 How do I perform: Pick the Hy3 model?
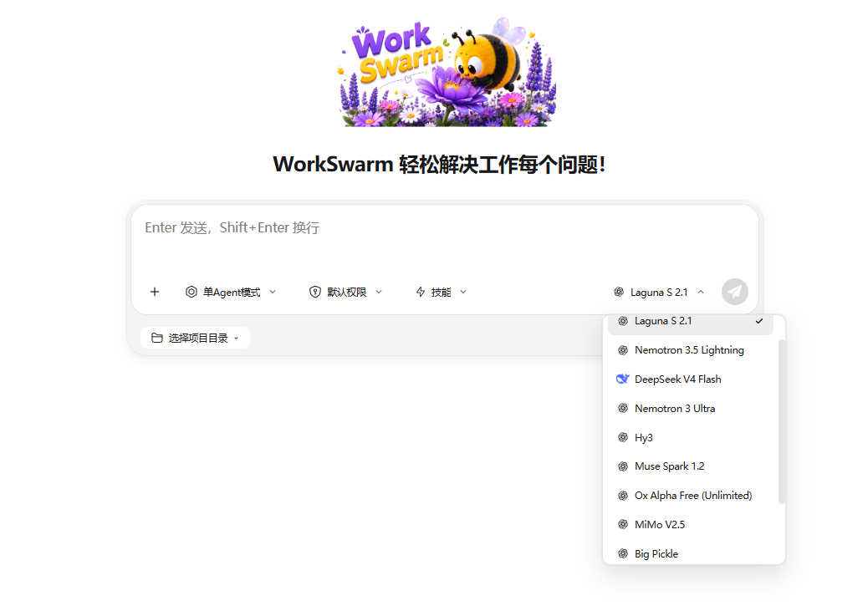[x=691, y=437]
